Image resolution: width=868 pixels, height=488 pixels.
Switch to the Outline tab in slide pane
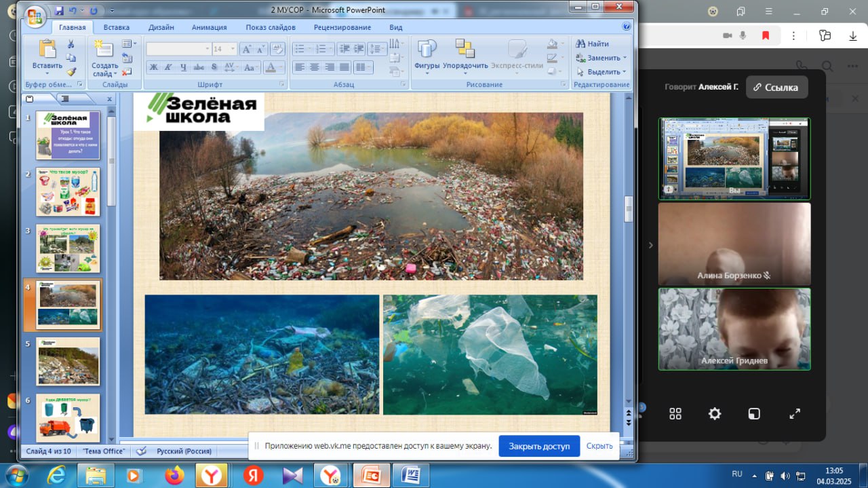(65, 99)
